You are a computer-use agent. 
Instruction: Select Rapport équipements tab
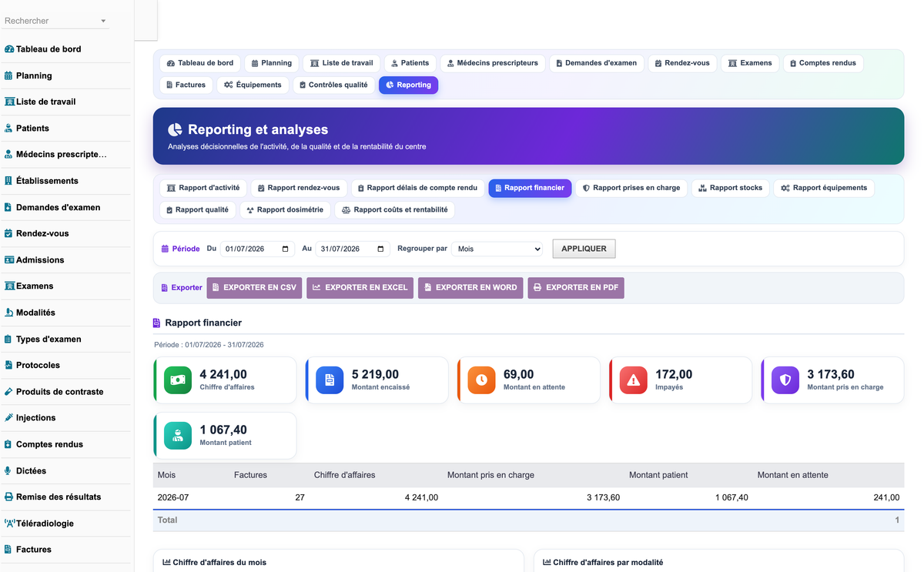pos(824,188)
